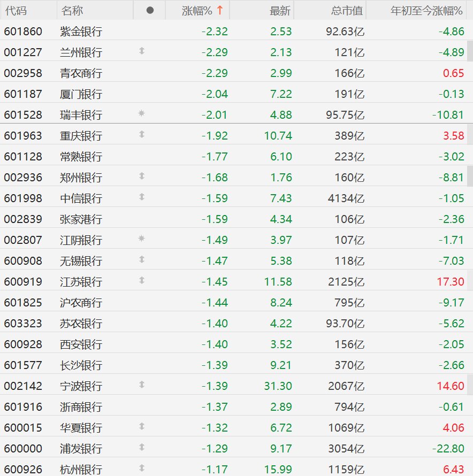This screenshot has height=476, width=473.
Task: Select the 兰州银行 name cell
Action: click(81, 52)
